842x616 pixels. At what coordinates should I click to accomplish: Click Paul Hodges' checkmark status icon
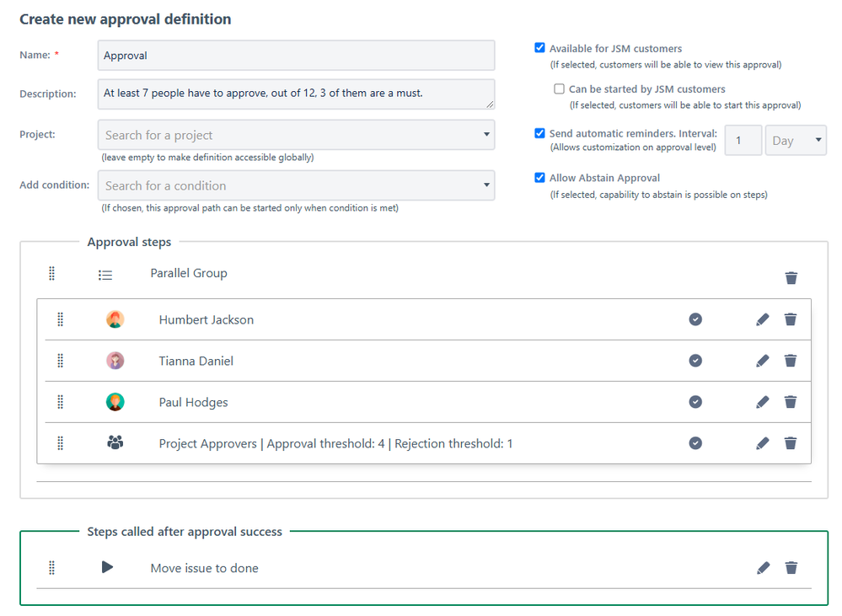pos(695,402)
